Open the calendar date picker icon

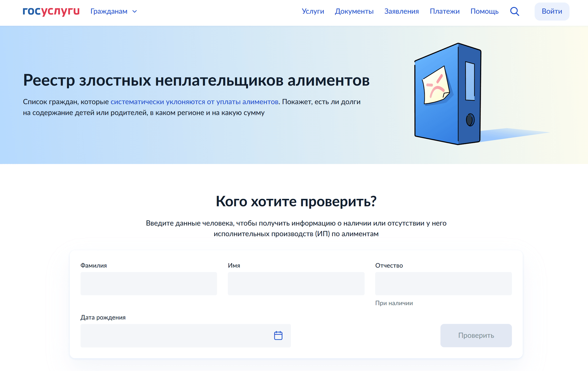[278, 335]
